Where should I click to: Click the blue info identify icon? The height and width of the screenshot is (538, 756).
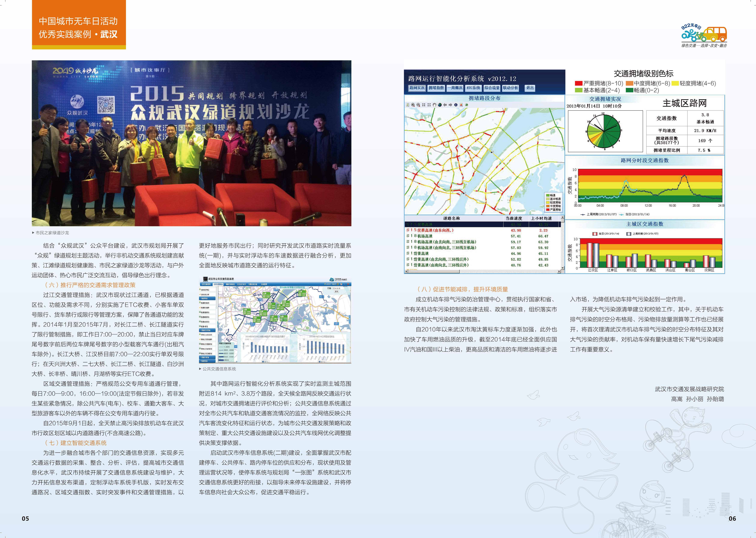coord(456,105)
